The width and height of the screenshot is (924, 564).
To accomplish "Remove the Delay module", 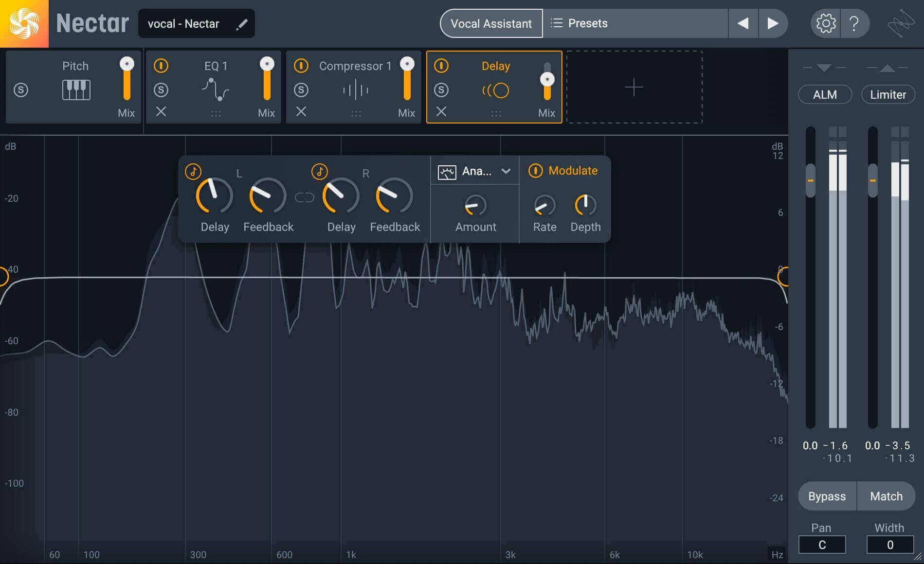I will tap(441, 112).
